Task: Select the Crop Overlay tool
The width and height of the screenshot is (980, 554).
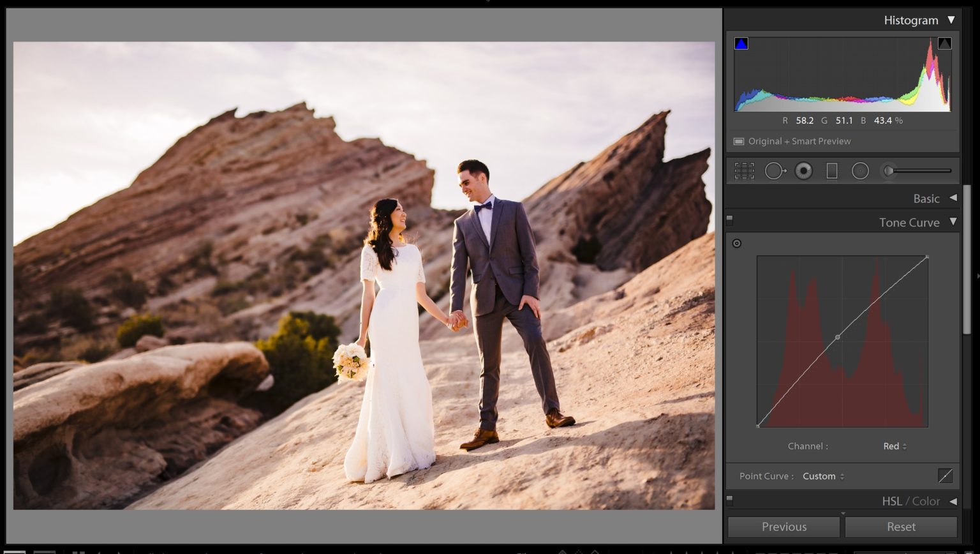Action: (744, 170)
